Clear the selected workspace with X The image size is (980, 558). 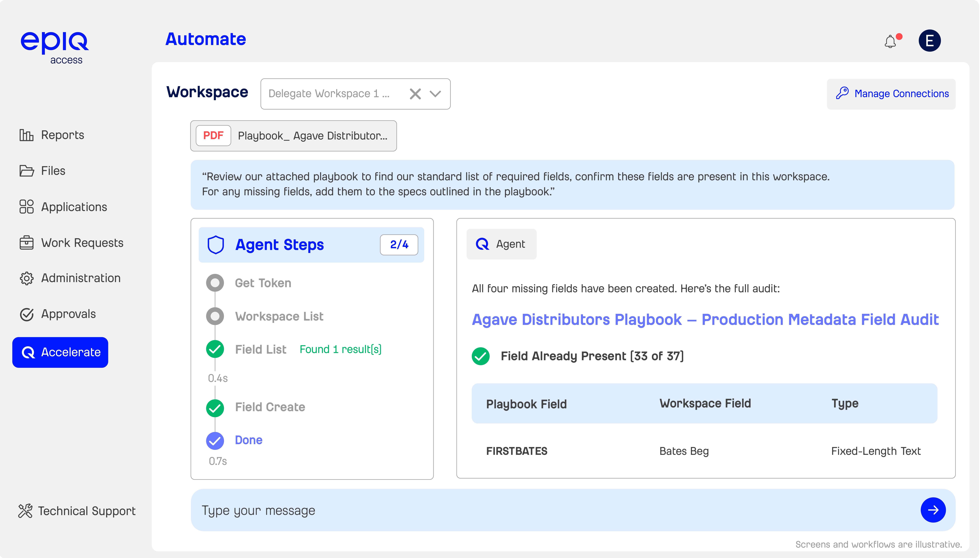[x=415, y=94]
